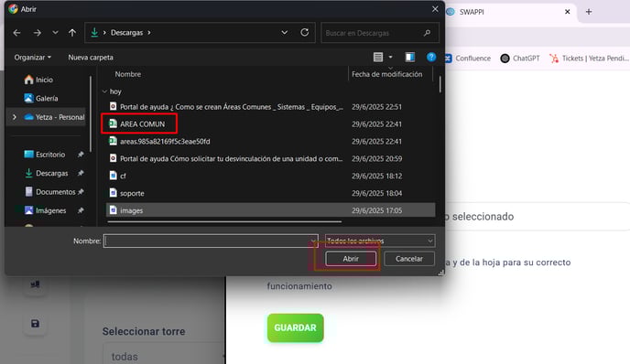The height and width of the screenshot is (364, 630).
Task: Refresh the Descargas folder view
Action: coord(305,33)
